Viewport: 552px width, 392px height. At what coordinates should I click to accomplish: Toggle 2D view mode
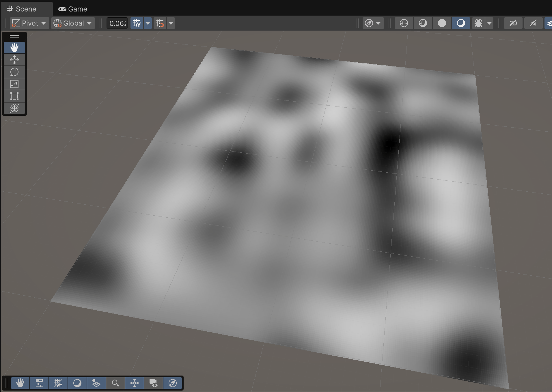pos(513,23)
